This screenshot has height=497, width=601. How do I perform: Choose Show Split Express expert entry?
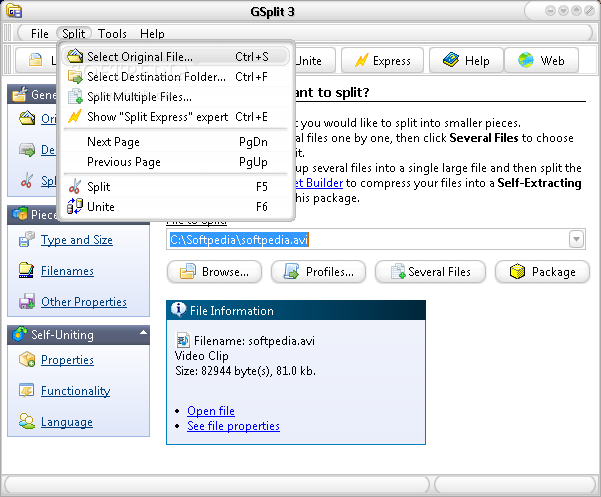[176, 116]
